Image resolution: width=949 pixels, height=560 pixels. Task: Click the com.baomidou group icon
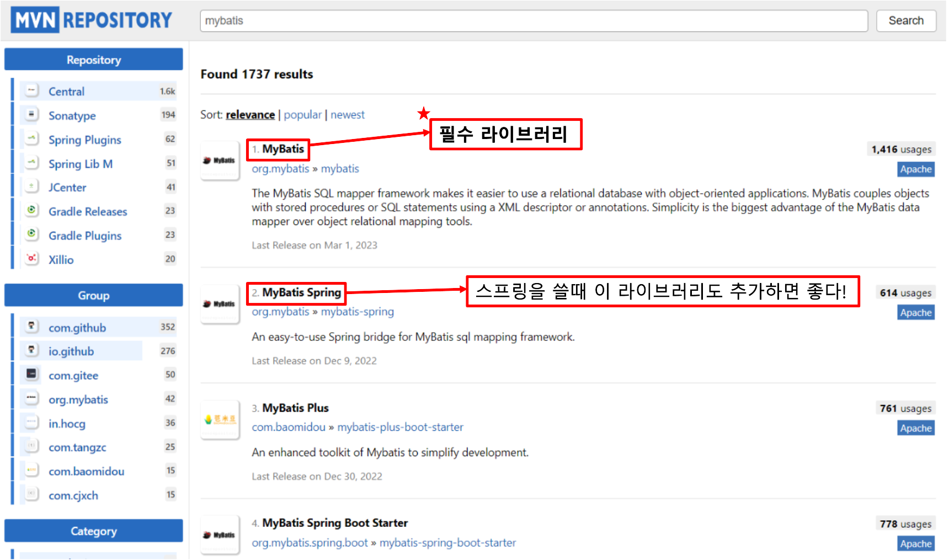(32, 471)
